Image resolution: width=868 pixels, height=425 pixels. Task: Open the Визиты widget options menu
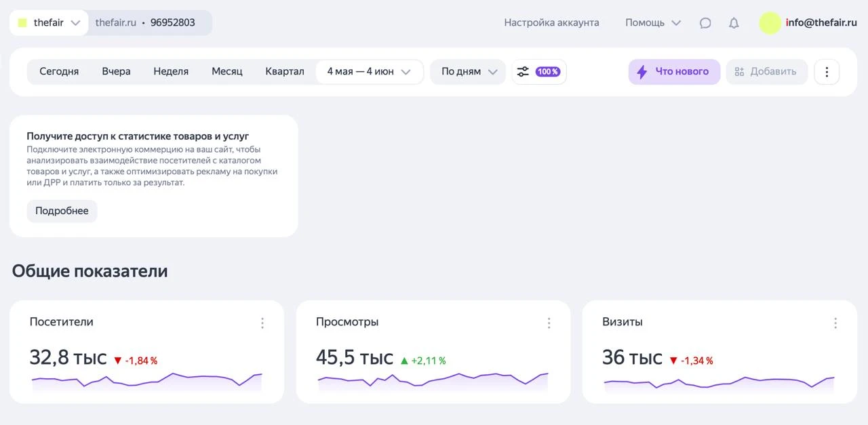point(835,323)
